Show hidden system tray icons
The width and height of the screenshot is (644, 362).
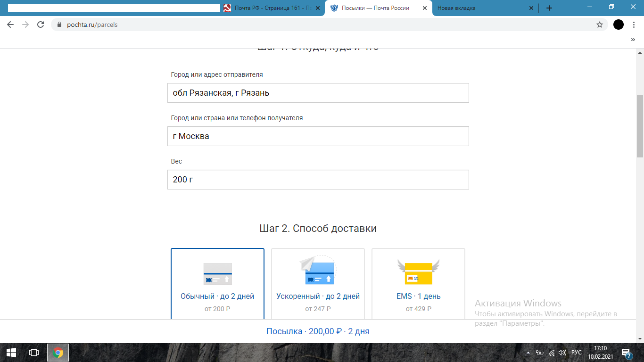pyautogui.click(x=528, y=353)
